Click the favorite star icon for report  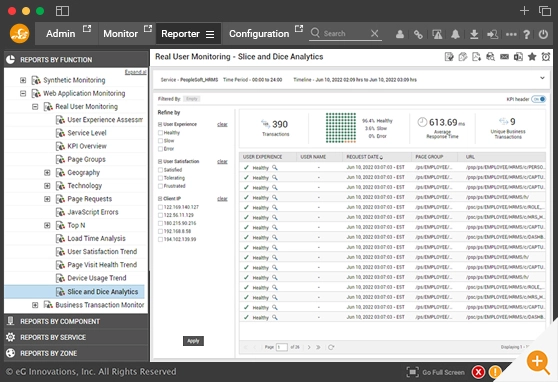coord(532,57)
